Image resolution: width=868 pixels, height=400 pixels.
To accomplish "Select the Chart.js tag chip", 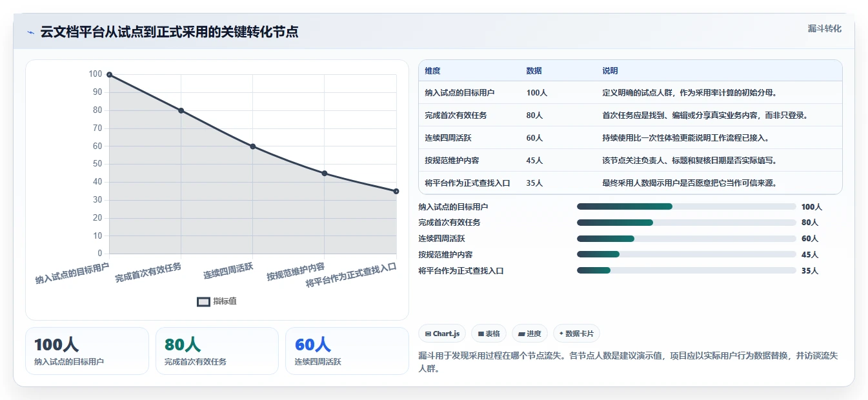I will tap(442, 334).
